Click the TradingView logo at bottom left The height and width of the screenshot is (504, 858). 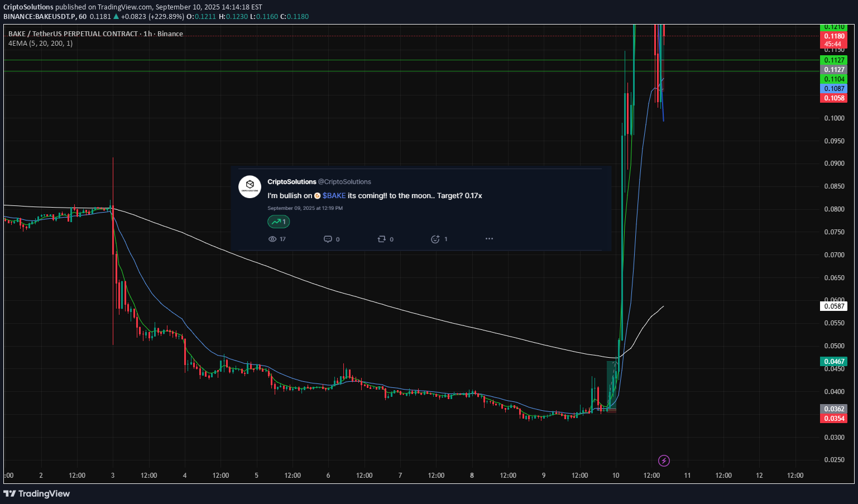pos(37,493)
